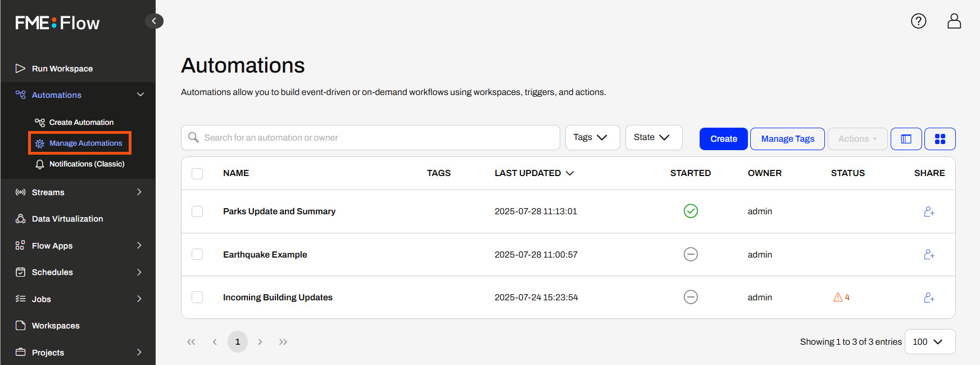
Task: Collapse the sidebar with the arrow button
Action: coord(154,21)
